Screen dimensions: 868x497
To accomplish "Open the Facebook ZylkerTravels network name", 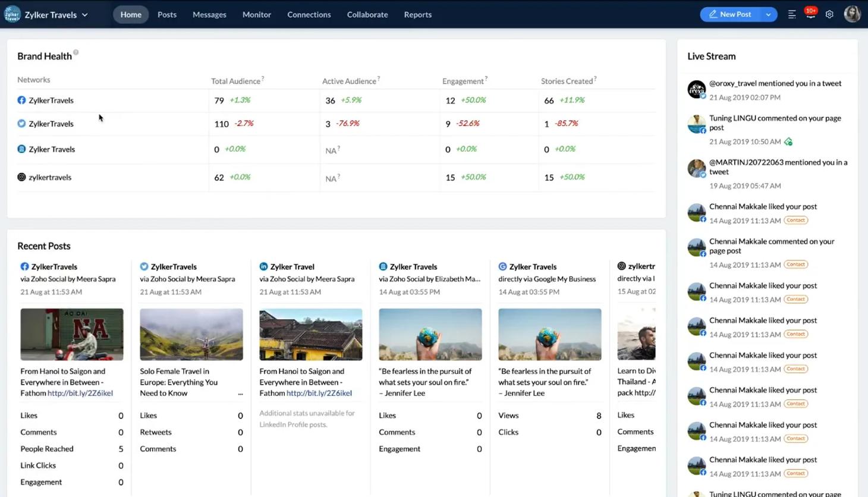I will (51, 100).
